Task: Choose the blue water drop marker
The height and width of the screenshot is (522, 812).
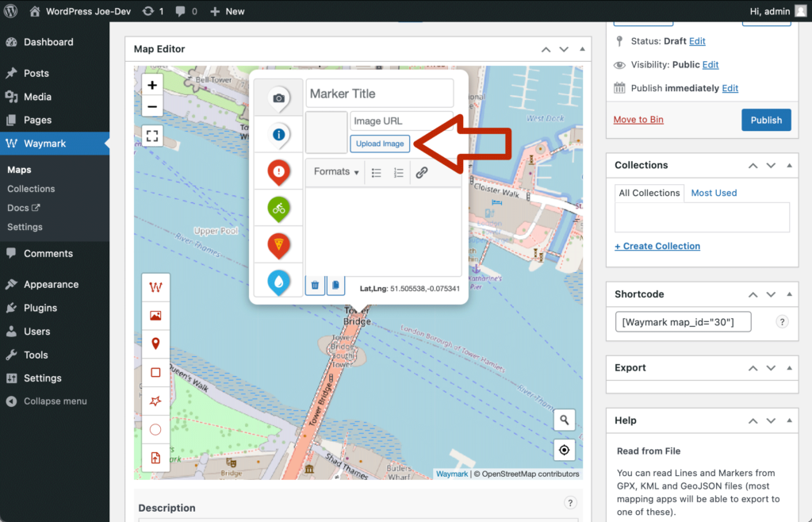Action: [278, 281]
